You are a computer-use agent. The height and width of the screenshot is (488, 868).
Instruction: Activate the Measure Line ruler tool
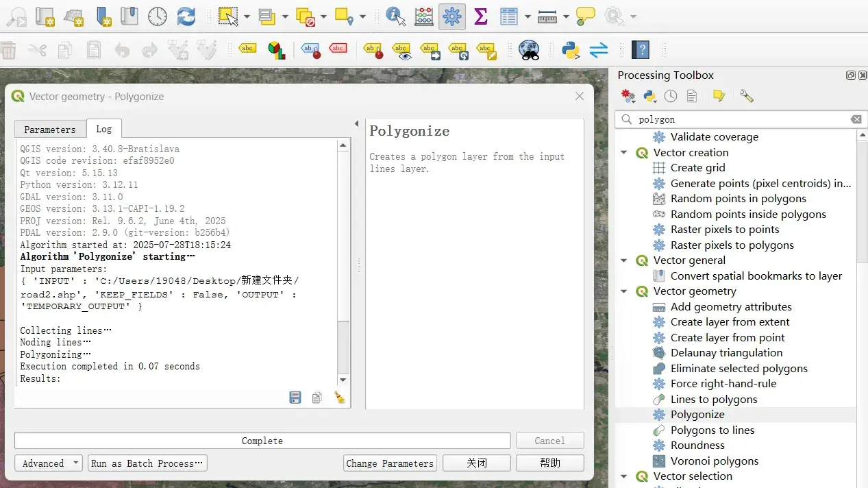pyautogui.click(x=547, y=16)
